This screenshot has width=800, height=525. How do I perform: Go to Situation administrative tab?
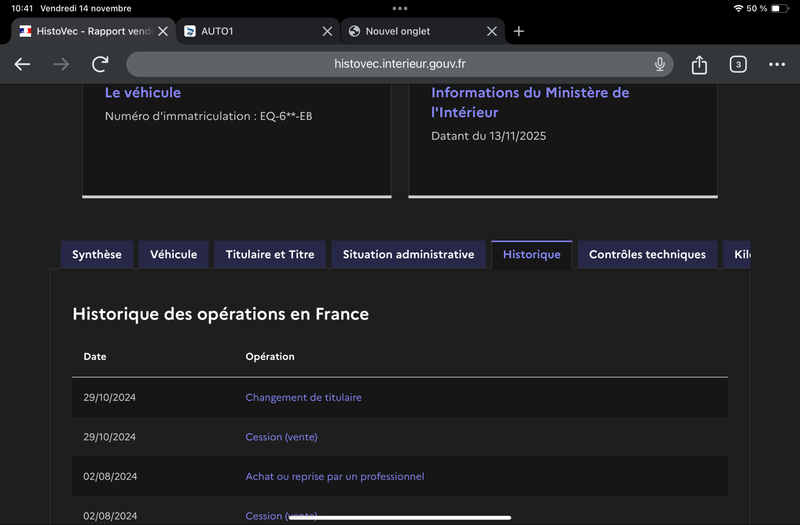408,255
